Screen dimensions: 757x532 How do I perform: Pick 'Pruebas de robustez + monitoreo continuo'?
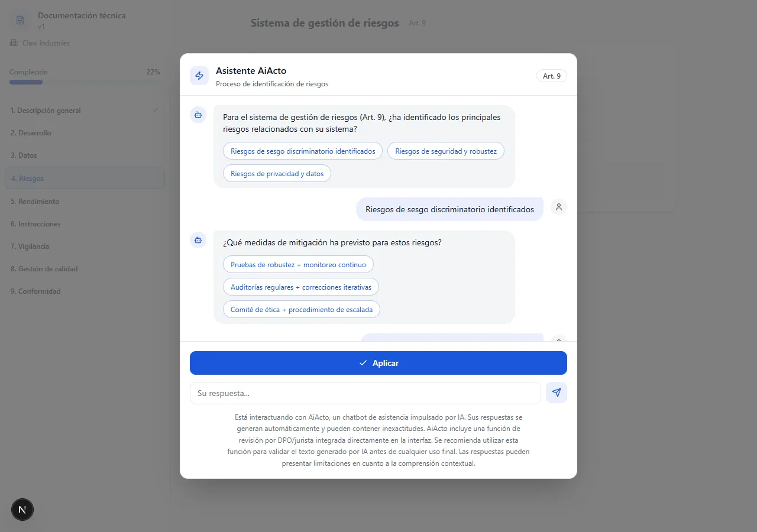(298, 264)
